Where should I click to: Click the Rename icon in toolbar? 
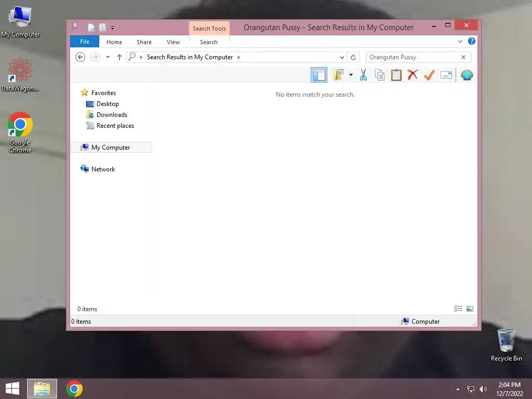click(x=446, y=75)
